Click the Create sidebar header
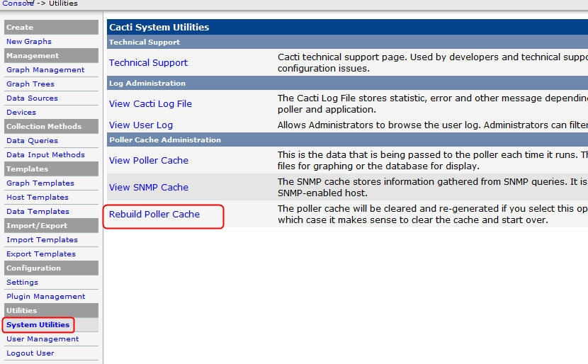The height and width of the screenshot is (364, 588). coord(52,28)
